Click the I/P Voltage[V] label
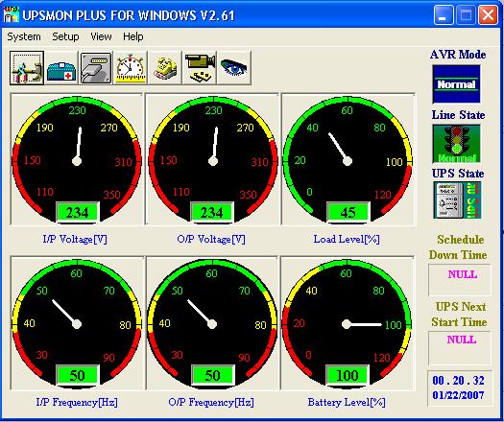Image resolution: width=504 pixels, height=422 pixels. (75, 239)
